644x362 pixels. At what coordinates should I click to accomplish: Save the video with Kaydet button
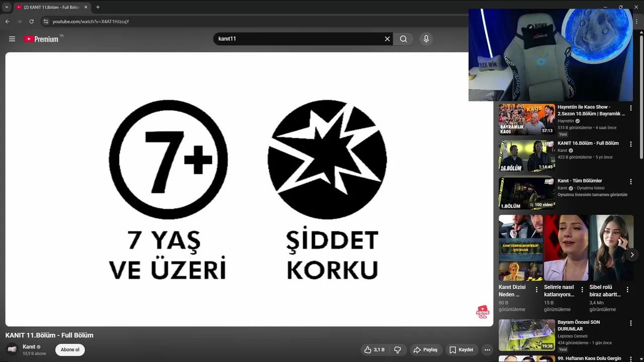coord(461,350)
